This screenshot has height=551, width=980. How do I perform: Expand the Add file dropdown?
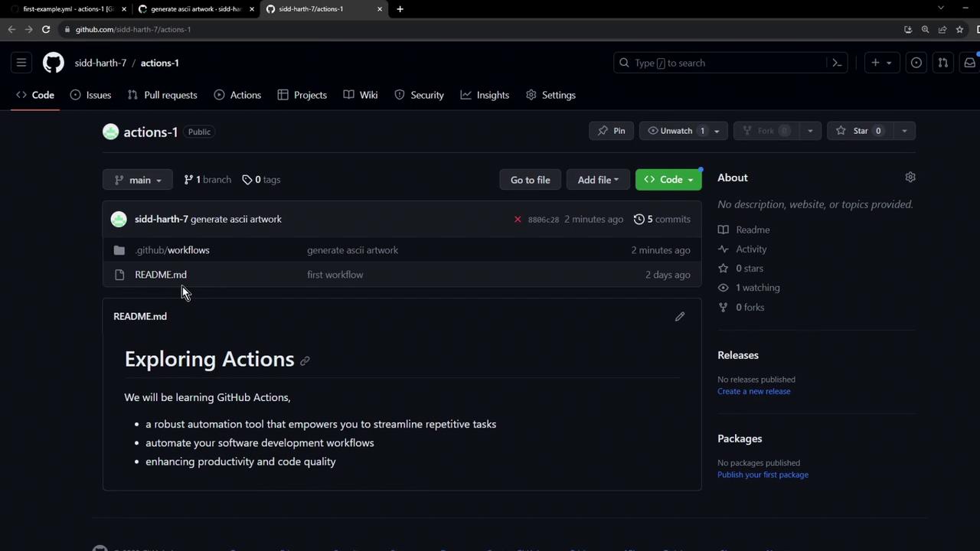click(x=598, y=180)
